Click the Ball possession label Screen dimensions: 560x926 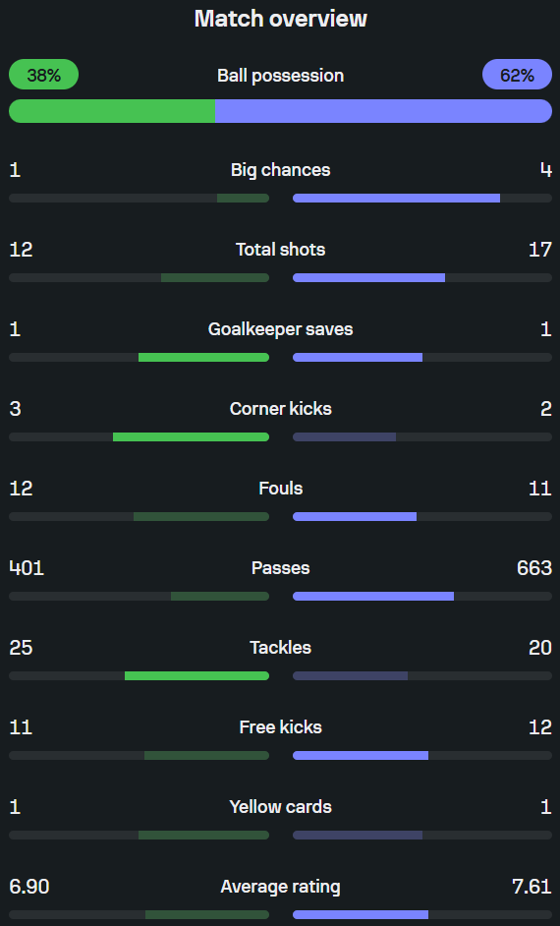[280, 76]
